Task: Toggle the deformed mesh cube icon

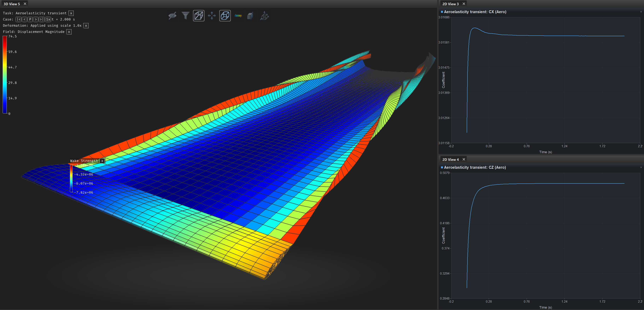Action: coord(225,16)
